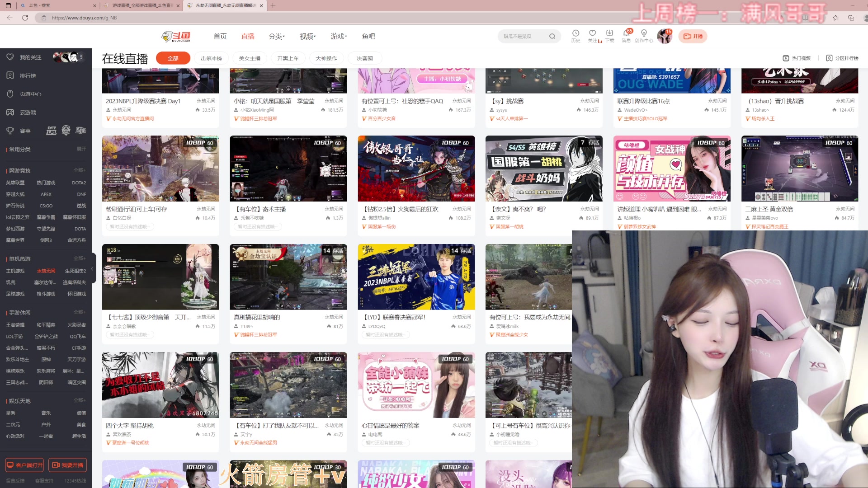This screenshot has width=868, height=488.
Task: Click the 开播 start streaming button
Action: (693, 36)
